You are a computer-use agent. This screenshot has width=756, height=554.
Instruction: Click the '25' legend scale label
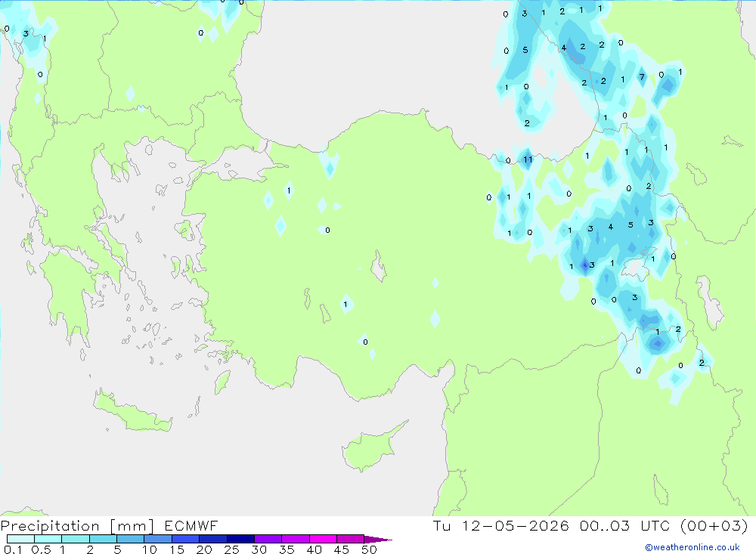pos(231,549)
